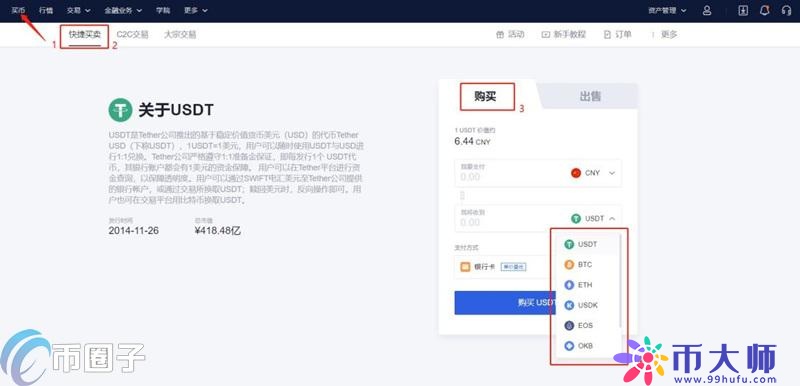800x386 pixels.
Task: Click the gift icon beside 活动
Action: pos(500,35)
